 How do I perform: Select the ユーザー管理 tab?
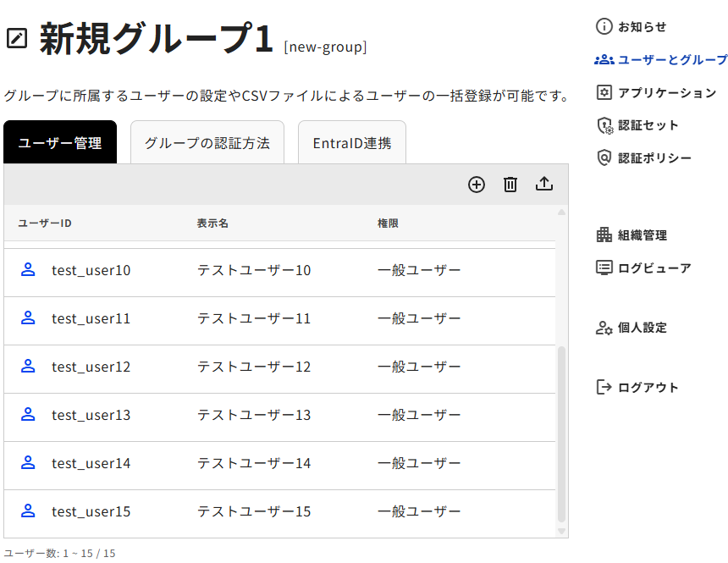[x=60, y=143]
